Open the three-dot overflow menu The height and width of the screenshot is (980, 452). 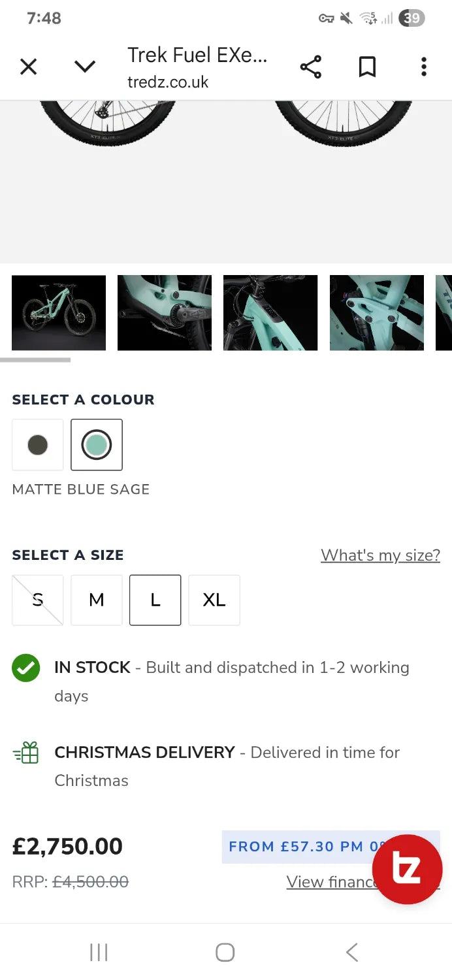tap(424, 67)
